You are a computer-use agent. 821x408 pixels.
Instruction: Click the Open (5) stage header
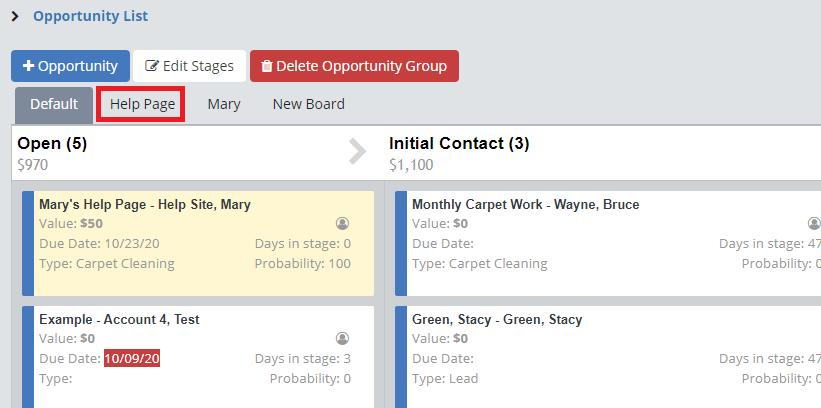pyautogui.click(x=52, y=143)
